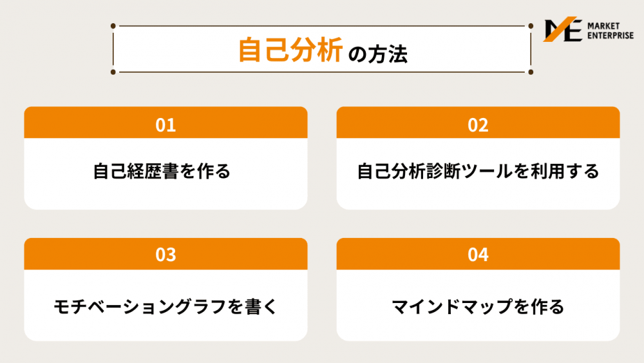The height and width of the screenshot is (363, 644).
Task: Select the 03 orange header bar
Action: pos(166,253)
